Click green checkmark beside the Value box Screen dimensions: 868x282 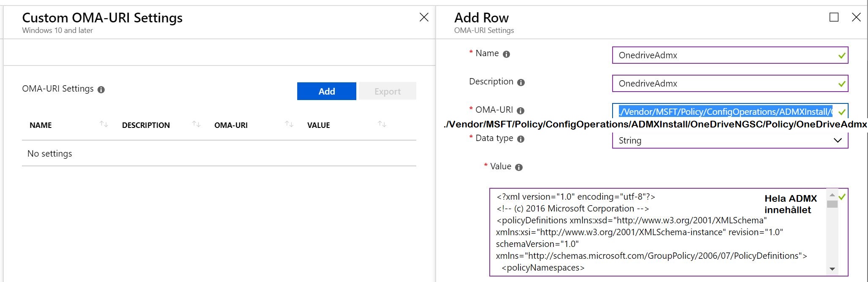tap(842, 197)
